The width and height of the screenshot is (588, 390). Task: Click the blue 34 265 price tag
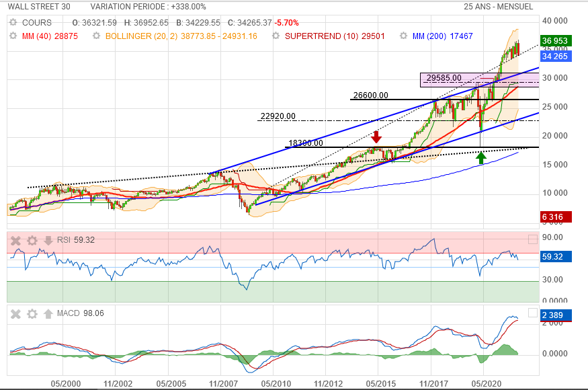pyautogui.click(x=556, y=56)
